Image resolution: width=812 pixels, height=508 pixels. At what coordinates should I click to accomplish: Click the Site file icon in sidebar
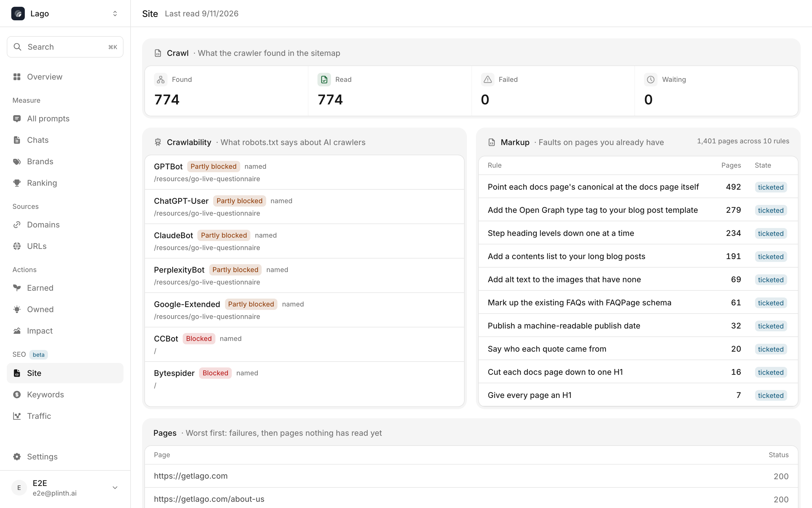pyautogui.click(x=17, y=373)
